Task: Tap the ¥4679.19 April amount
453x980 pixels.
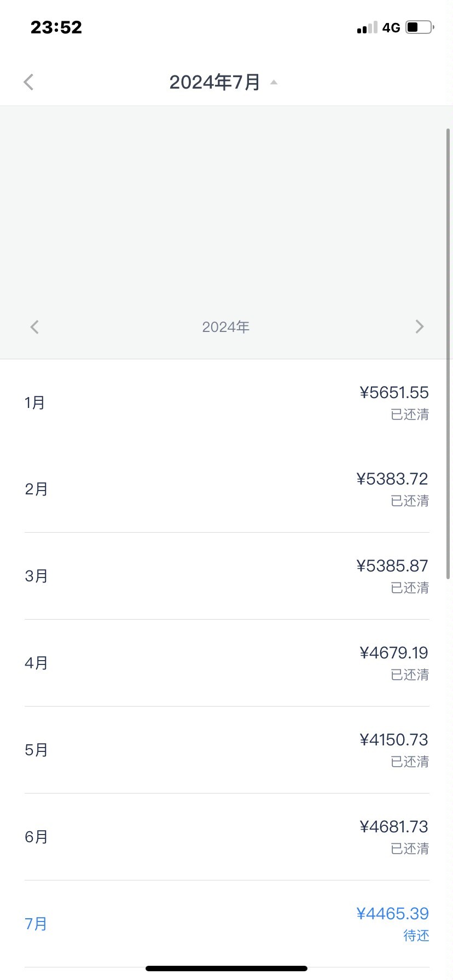Action: pyautogui.click(x=394, y=653)
